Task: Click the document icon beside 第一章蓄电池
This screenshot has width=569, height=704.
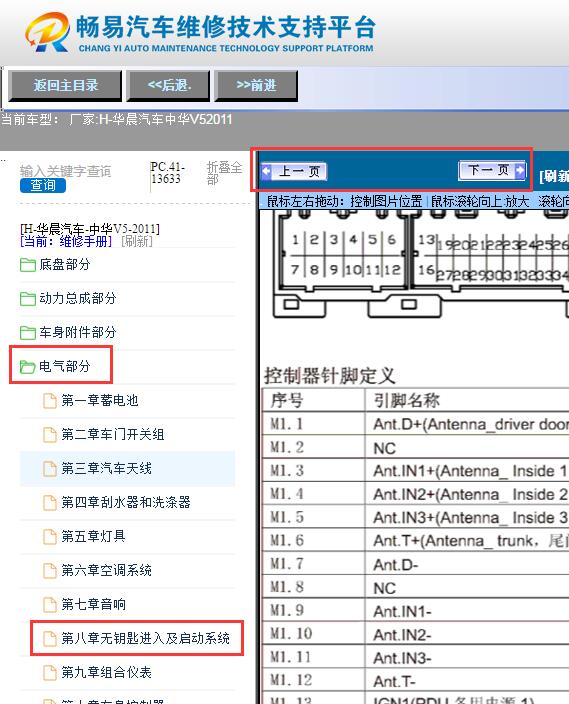Action: tap(49, 400)
